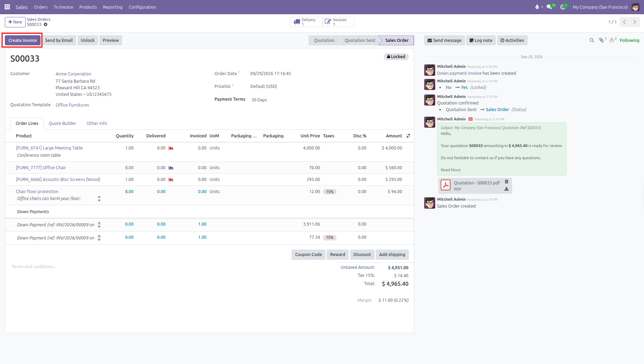644x364 pixels.
Task: Open the conversations icon in top bar
Action: point(550,7)
